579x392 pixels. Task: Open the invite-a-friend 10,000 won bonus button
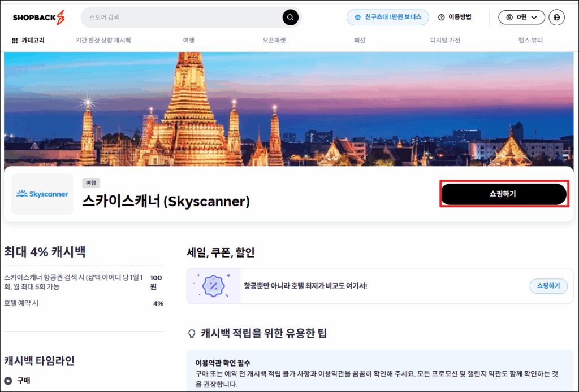pyautogui.click(x=387, y=18)
